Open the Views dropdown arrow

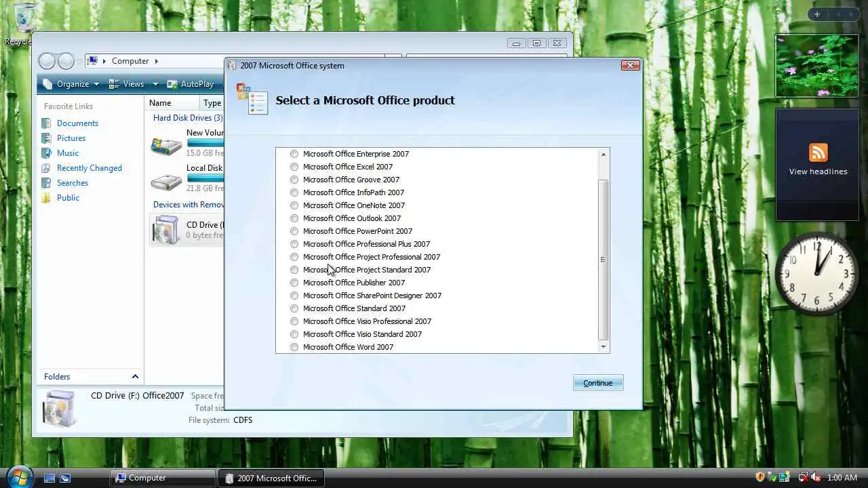(155, 85)
